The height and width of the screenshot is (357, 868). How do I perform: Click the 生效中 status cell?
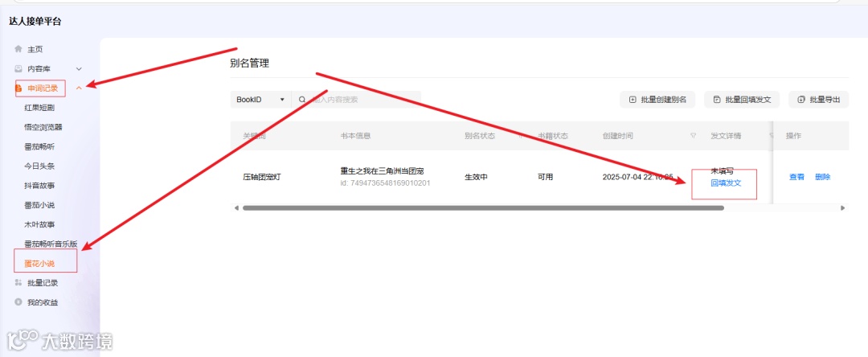[x=476, y=177]
